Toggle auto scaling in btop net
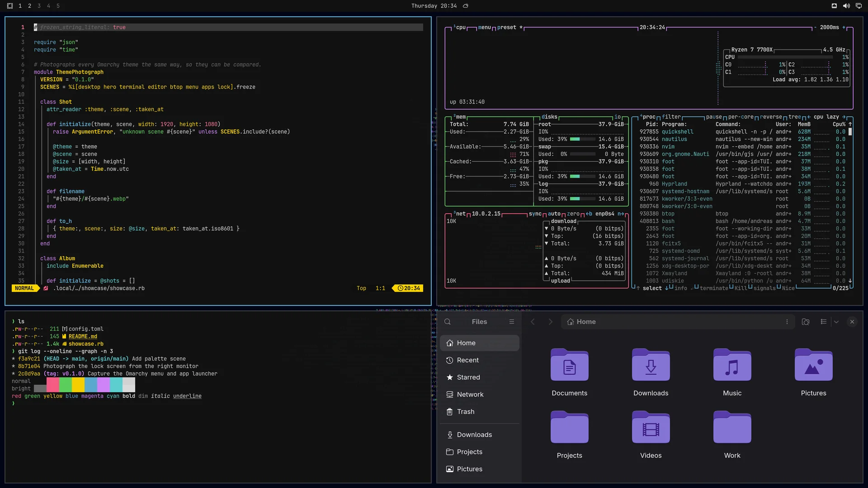The height and width of the screenshot is (488, 868). (x=554, y=214)
